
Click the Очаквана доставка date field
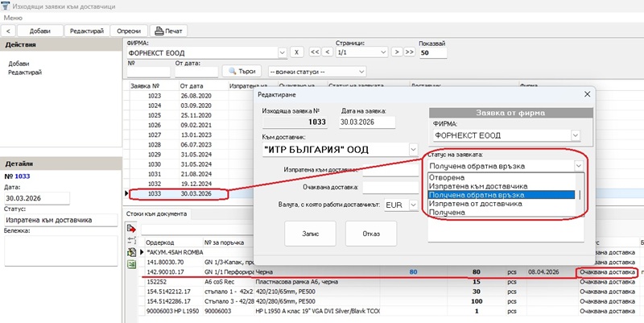[x=390, y=188]
